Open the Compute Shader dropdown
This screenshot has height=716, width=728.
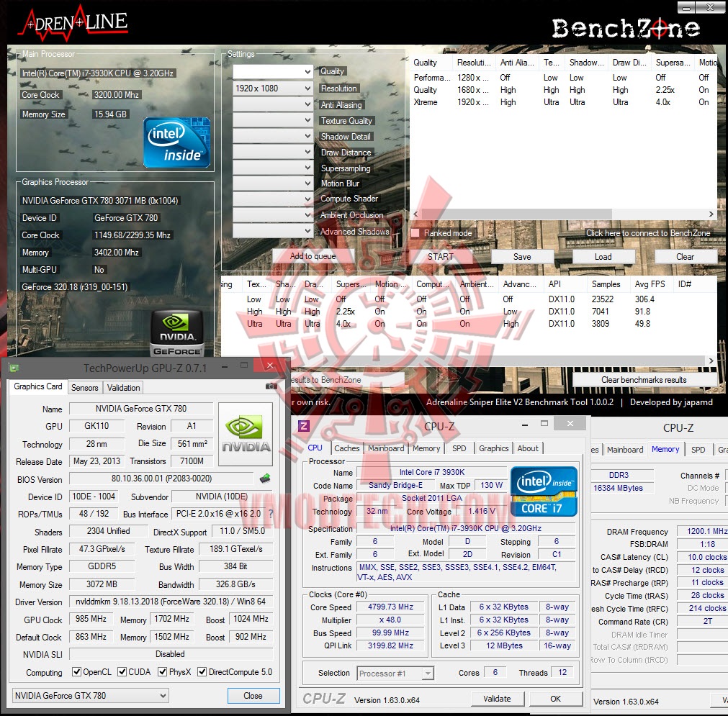pos(273,199)
